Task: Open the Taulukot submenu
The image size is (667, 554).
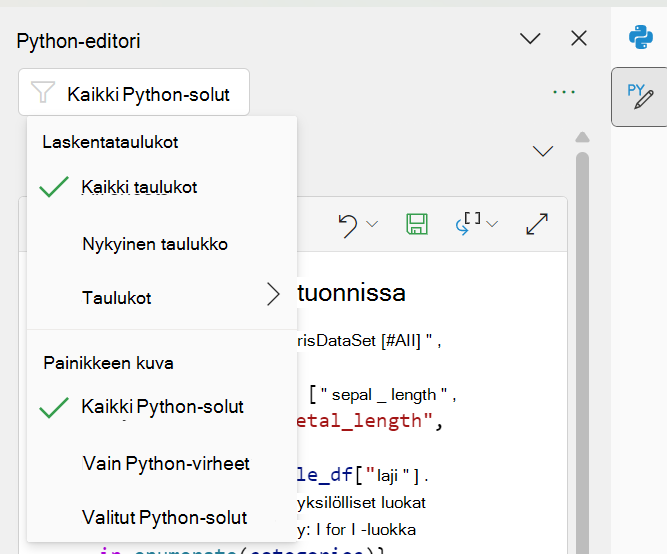Action: click(x=162, y=297)
